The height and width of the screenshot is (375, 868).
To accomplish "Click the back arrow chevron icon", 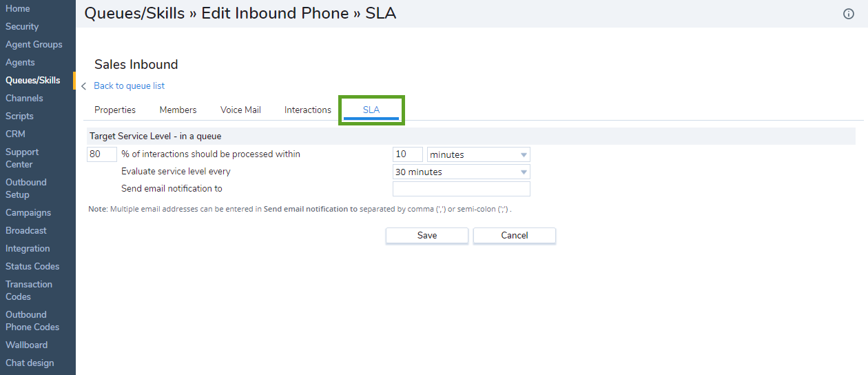I will coord(84,86).
